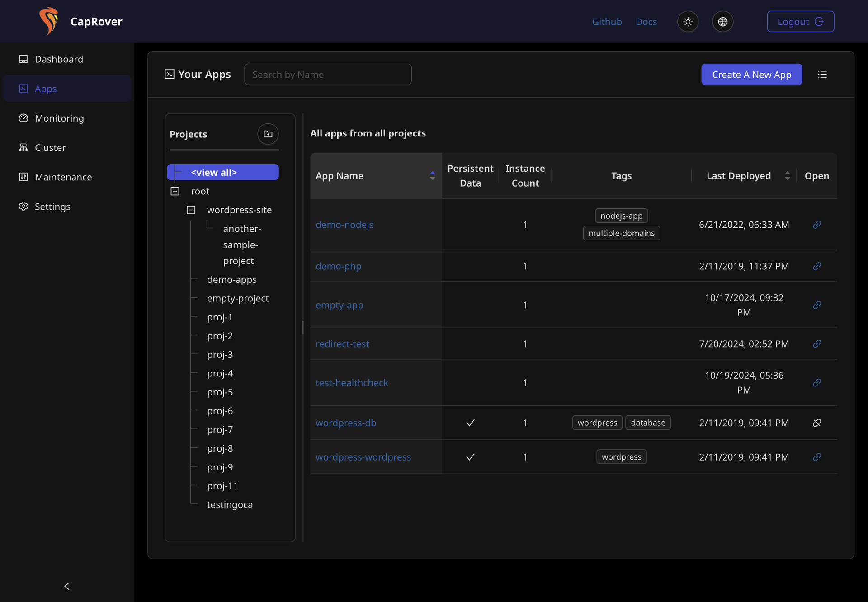Click open-link icon for redirect-test

pyautogui.click(x=816, y=344)
